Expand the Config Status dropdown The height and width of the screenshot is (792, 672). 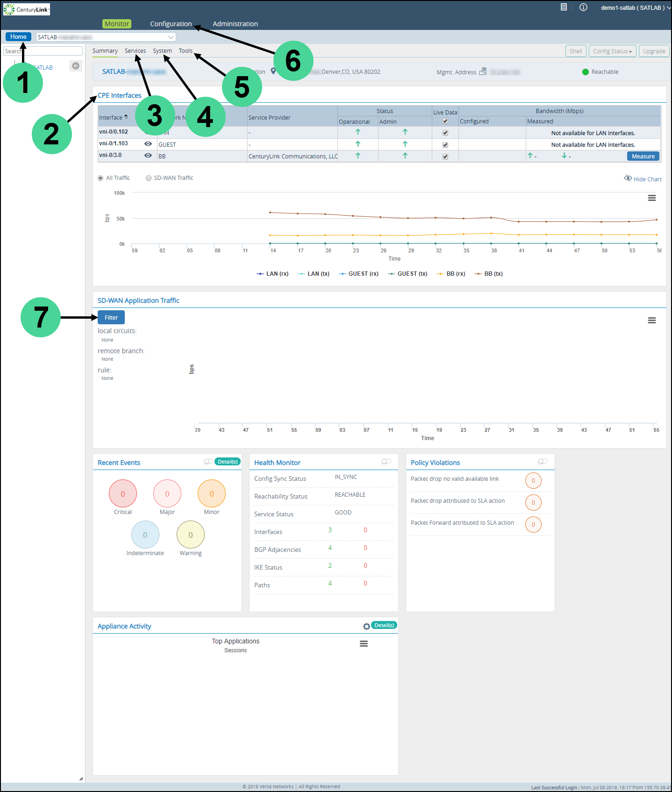pyautogui.click(x=612, y=51)
